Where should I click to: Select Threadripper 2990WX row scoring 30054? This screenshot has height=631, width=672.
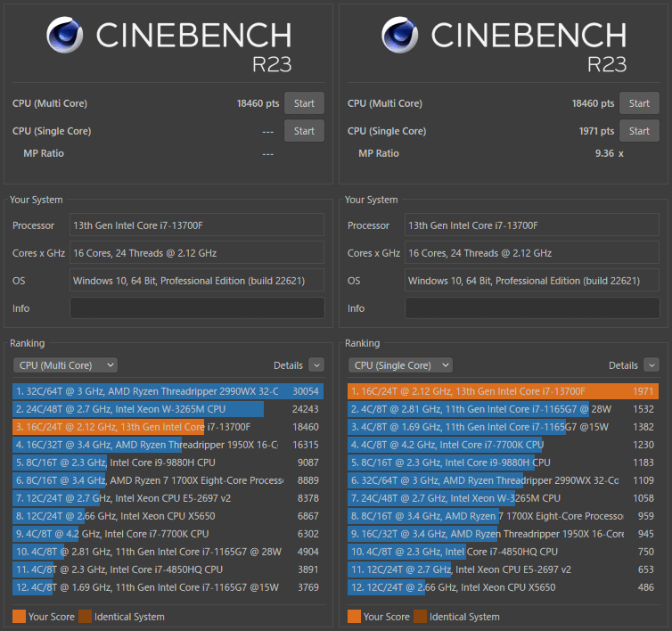168,391
